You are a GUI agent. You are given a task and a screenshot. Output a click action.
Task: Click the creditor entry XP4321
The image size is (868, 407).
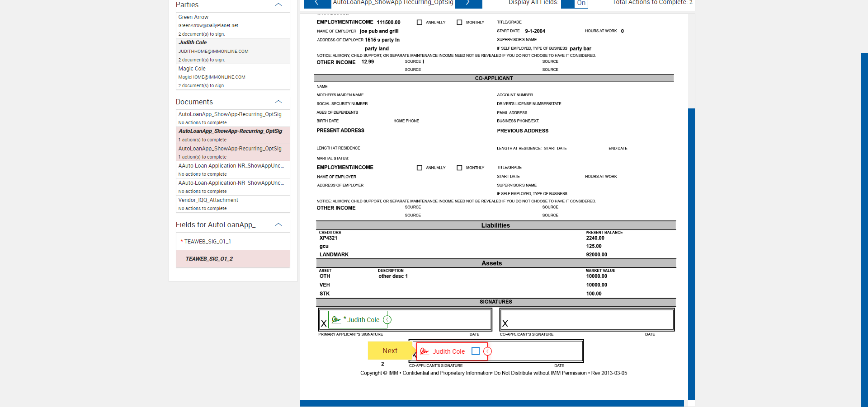pos(328,238)
